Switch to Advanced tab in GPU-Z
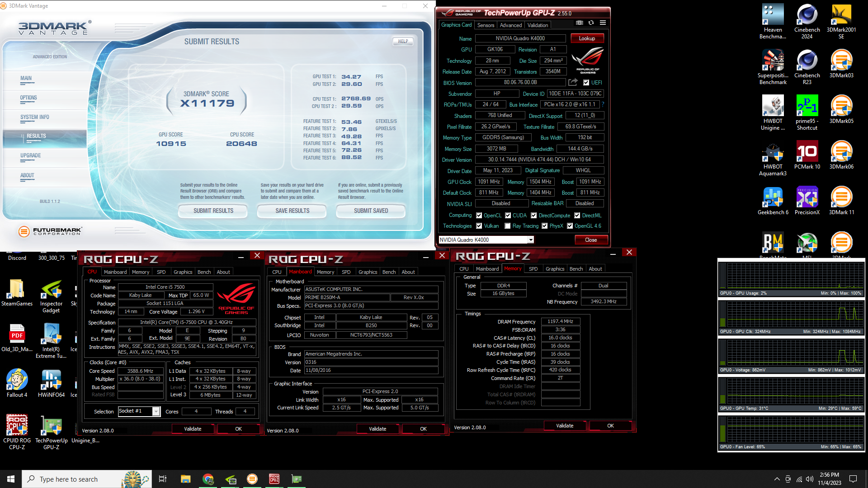The width and height of the screenshot is (868, 488). (x=510, y=25)
